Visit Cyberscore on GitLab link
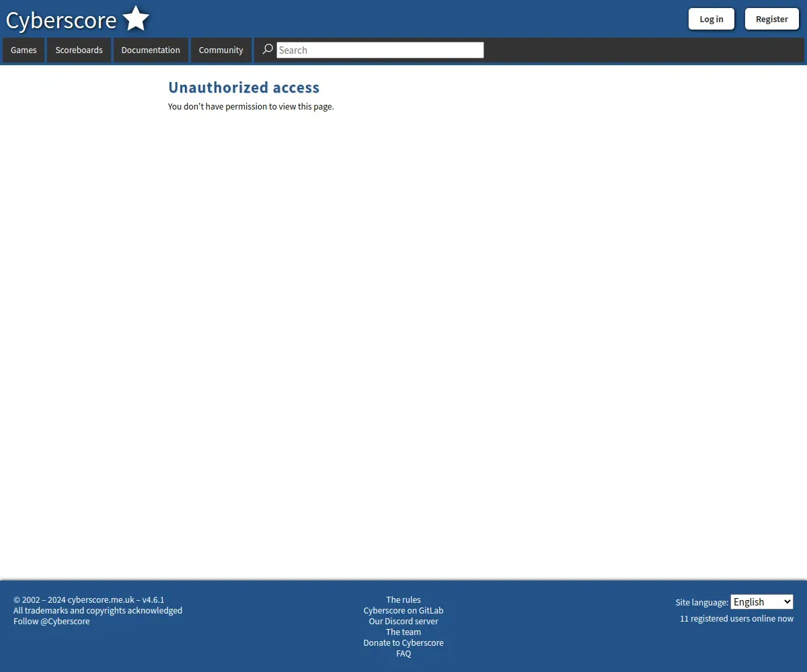This screenshot has width=807, height=672. pos(403,610)
